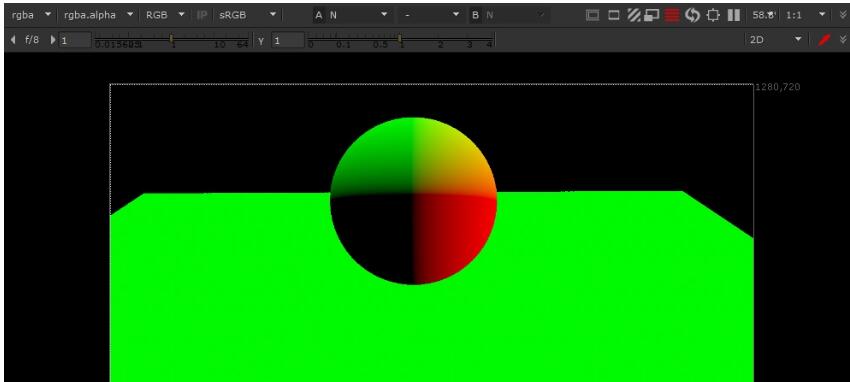Toggle the pixel target crosshair icon

tap(713, 15)
